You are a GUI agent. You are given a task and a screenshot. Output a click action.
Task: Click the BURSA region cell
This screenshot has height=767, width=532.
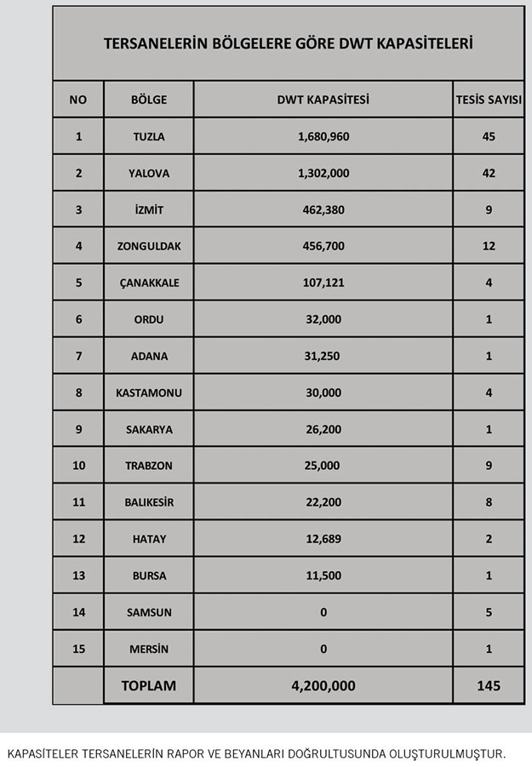[x=149, y=575]
